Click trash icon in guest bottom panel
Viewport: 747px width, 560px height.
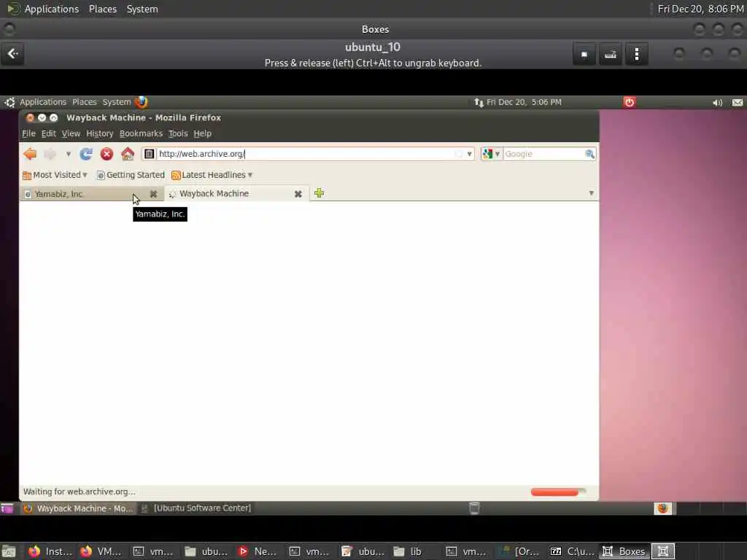[474, 508]
